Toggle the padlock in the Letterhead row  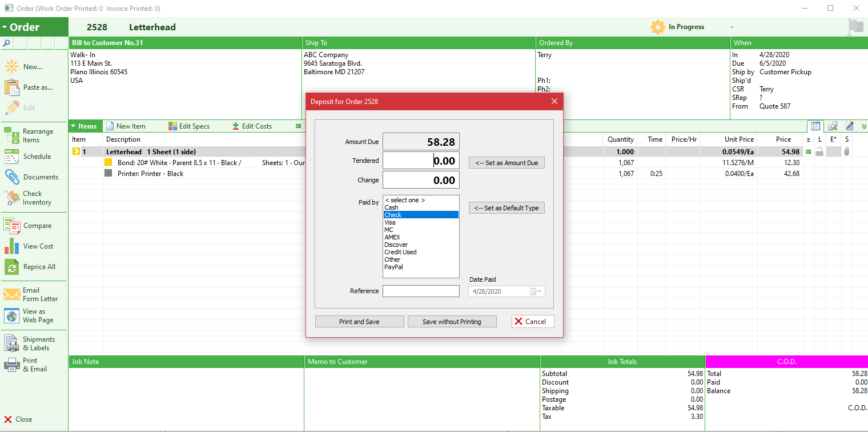click(819, 152)
